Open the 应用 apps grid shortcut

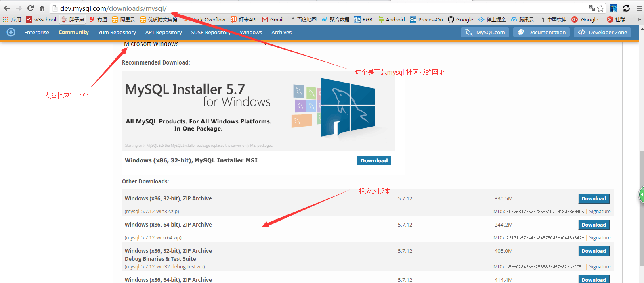12,19
